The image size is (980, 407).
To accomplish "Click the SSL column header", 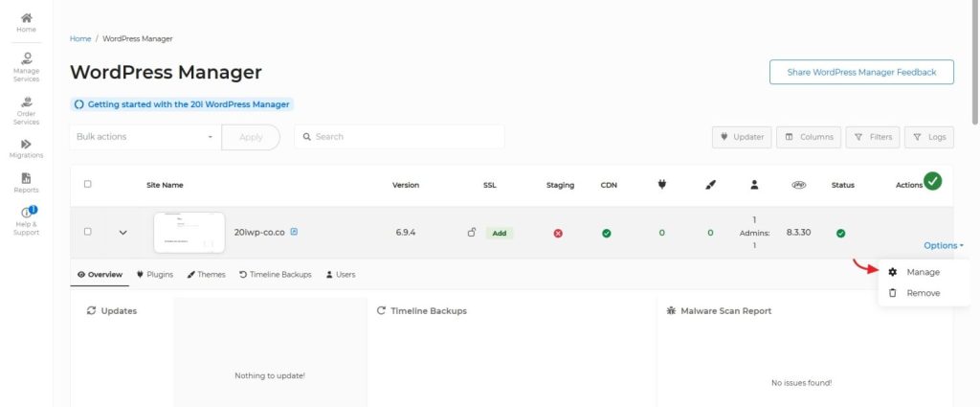I will coord(490,185).
